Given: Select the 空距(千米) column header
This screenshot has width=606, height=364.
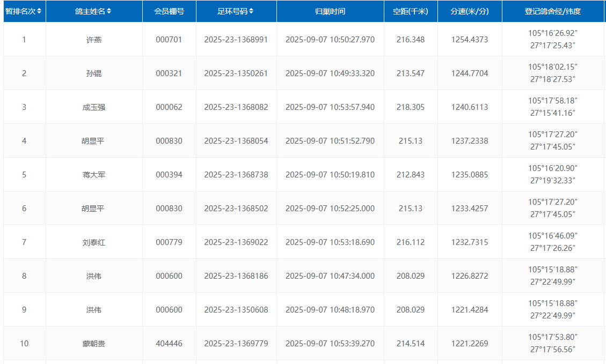Looking at the screenshot, I should tap(411, 11).
